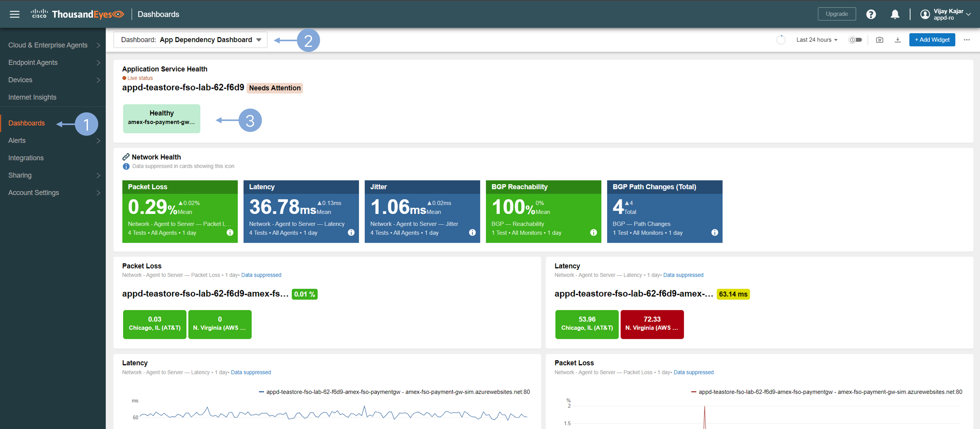980x429 pixels.
Task: Select Internet Insights in sidebar
Action: (32, 97)
